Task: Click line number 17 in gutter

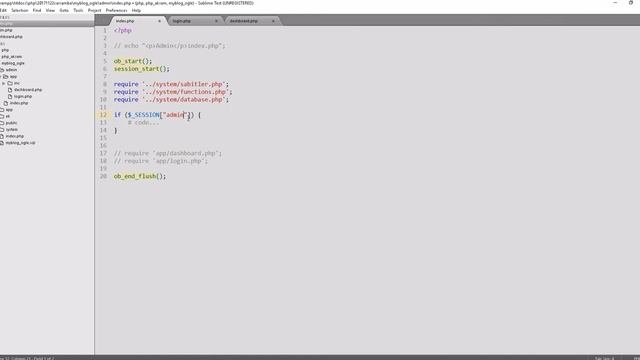Action: [103, 153]
